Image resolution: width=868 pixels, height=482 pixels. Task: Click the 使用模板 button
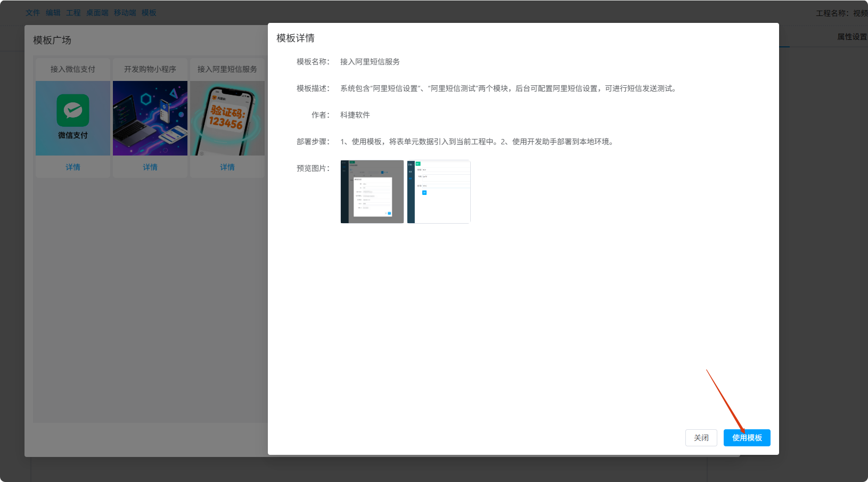[747, 438]
